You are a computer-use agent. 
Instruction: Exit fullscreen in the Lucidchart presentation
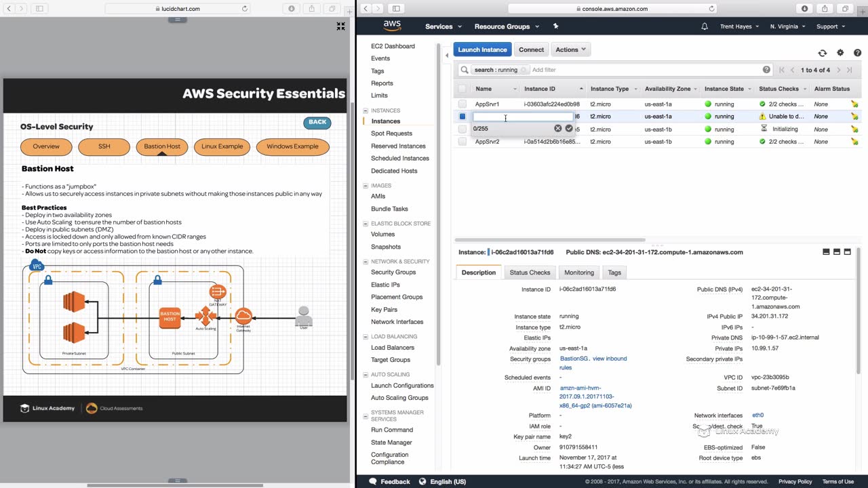(341, 26)
